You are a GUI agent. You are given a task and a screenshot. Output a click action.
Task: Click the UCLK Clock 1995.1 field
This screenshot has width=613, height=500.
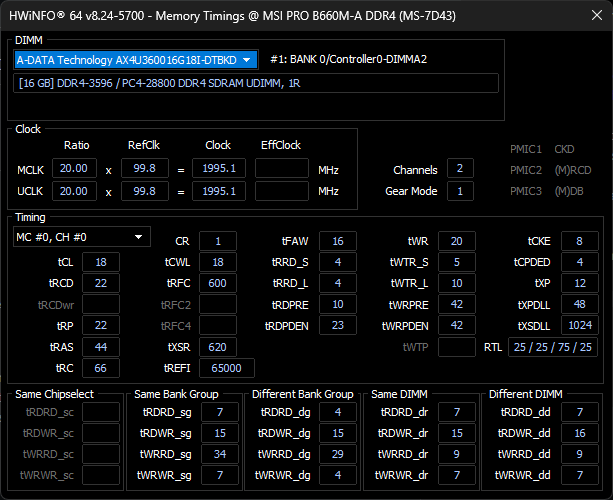[x=219, y=191]
